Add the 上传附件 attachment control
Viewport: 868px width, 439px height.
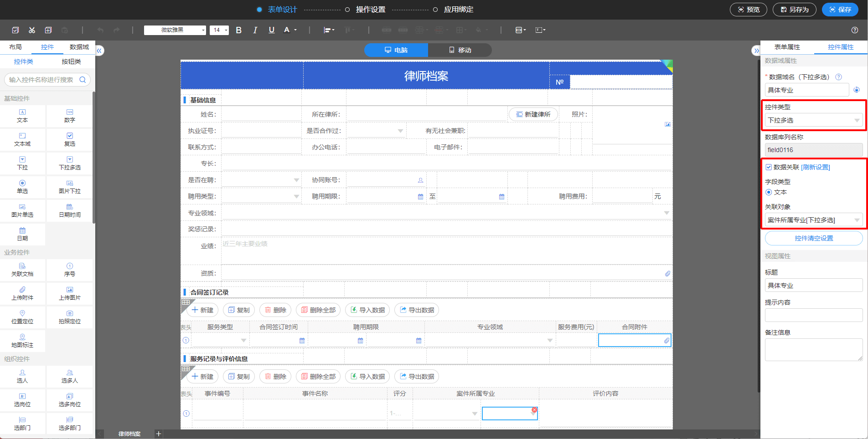point(22,294)
